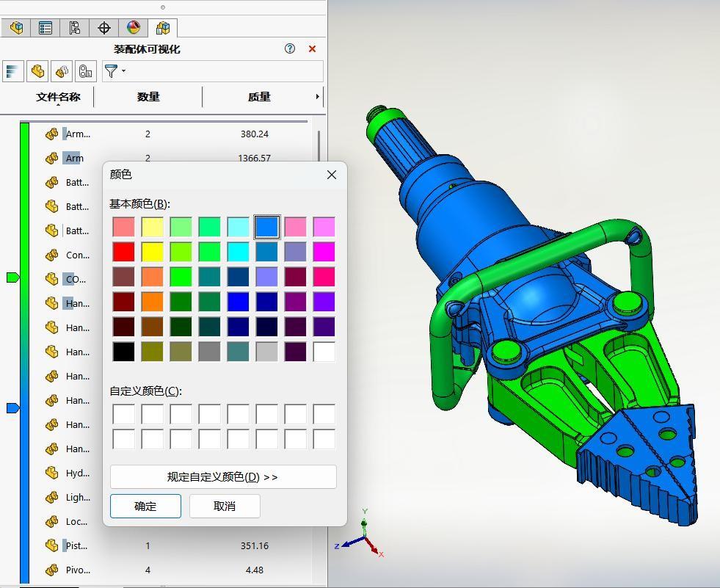Choose the white basic color swatch
The height and width of the screenshot is (588, 720).
click(x=324, y=352)
